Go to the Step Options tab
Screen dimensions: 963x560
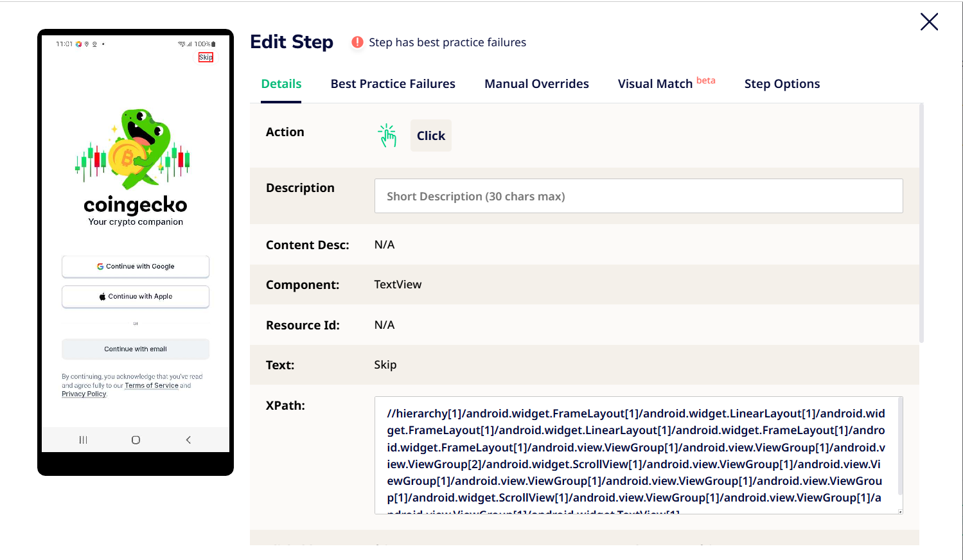pyautogui.click(x=782, y=84)
